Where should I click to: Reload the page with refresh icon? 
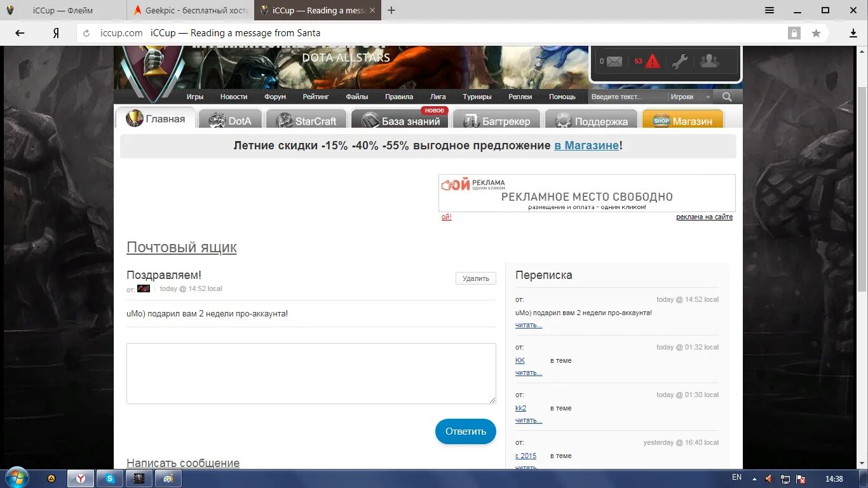(86, 33)
